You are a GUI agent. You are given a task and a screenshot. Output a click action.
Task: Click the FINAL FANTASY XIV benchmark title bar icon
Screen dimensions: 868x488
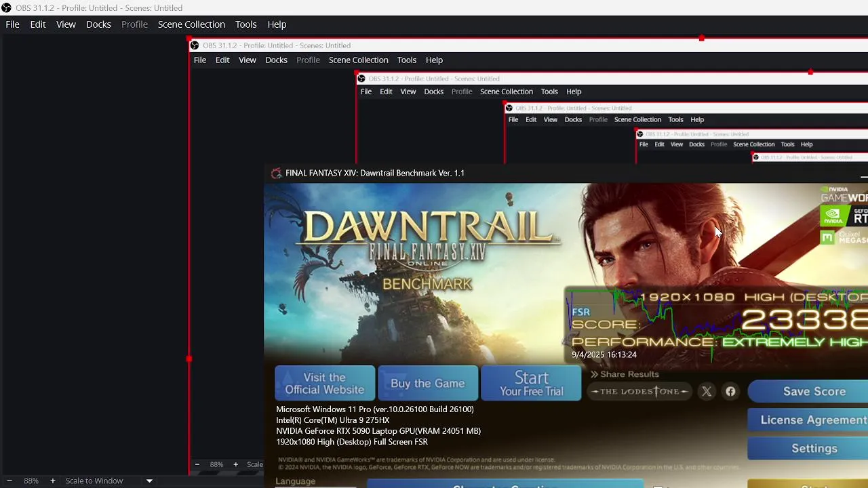pyautogui.click(x=276, y=173)
